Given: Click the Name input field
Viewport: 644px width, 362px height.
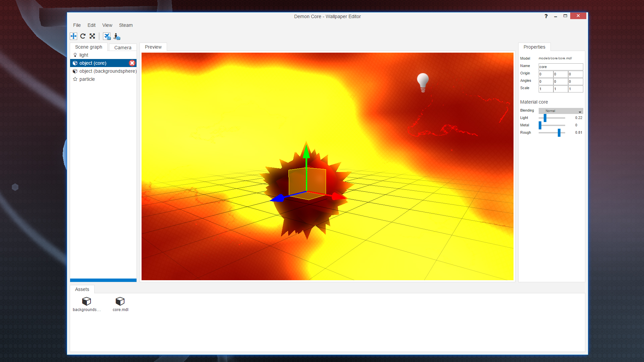Looking at the screenshot, I should 561,67.
